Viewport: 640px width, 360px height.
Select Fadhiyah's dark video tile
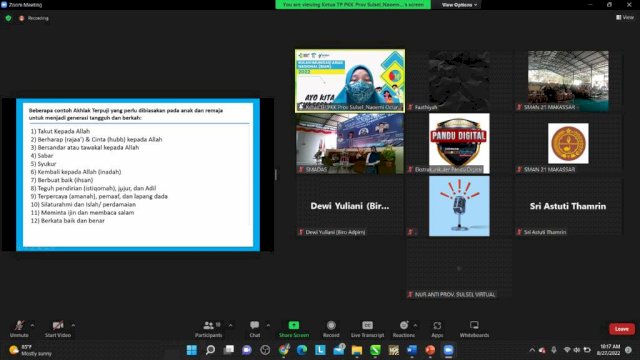459,81
